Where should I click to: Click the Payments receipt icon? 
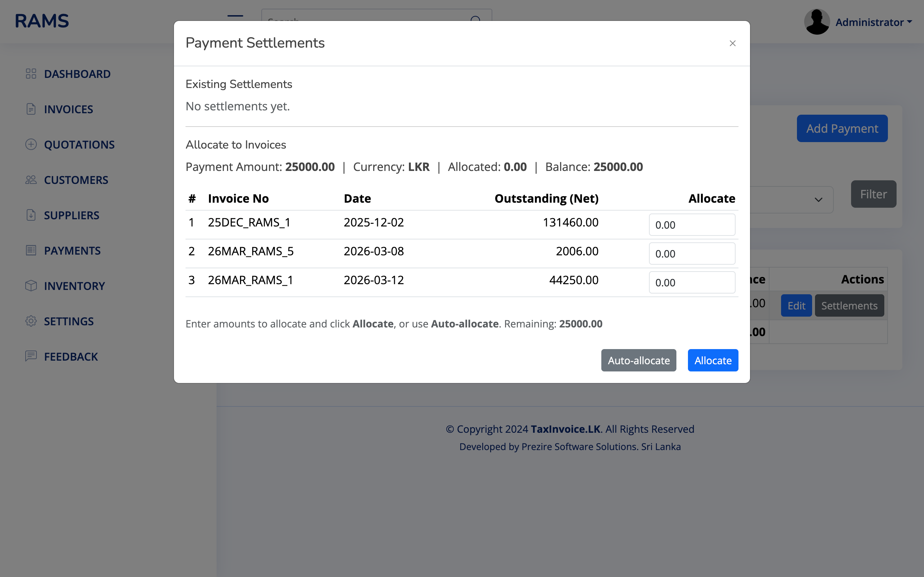[x=31, y=250]
